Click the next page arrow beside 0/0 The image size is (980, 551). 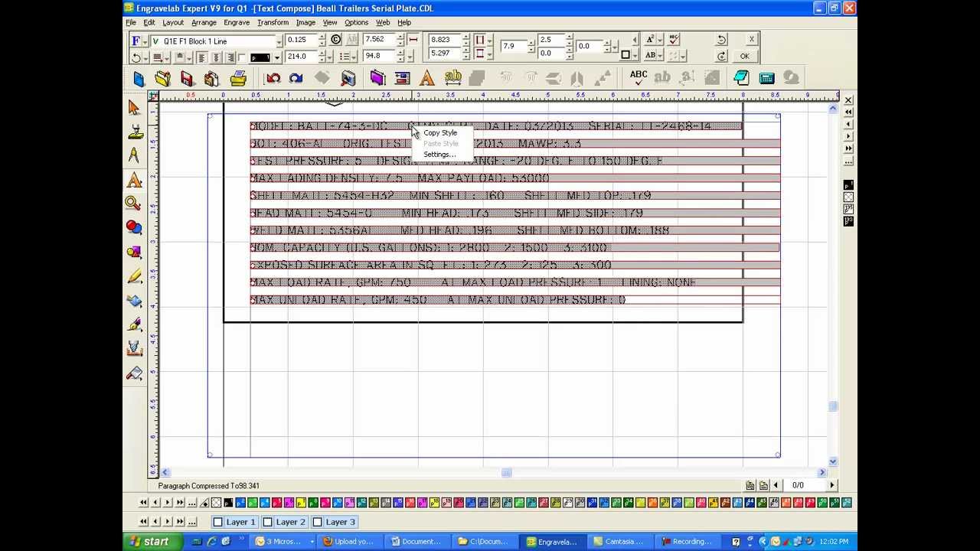point(832,485)
